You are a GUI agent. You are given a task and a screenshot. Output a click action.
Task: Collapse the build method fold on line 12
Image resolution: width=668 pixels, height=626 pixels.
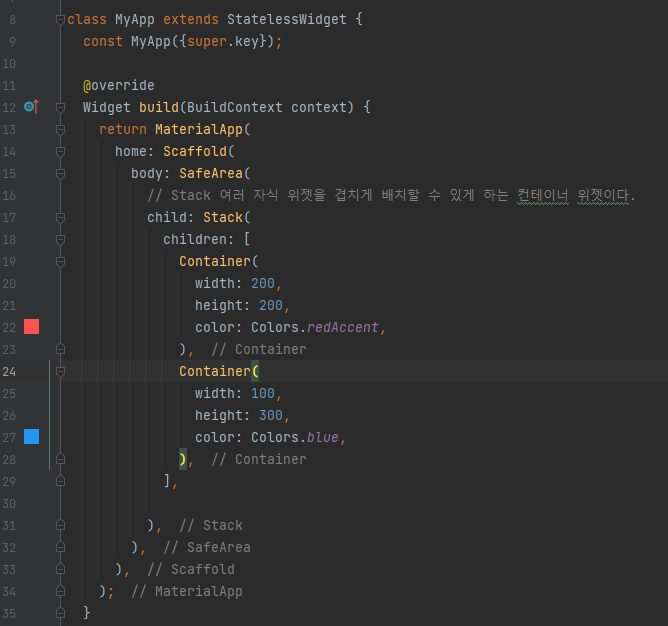60,107
